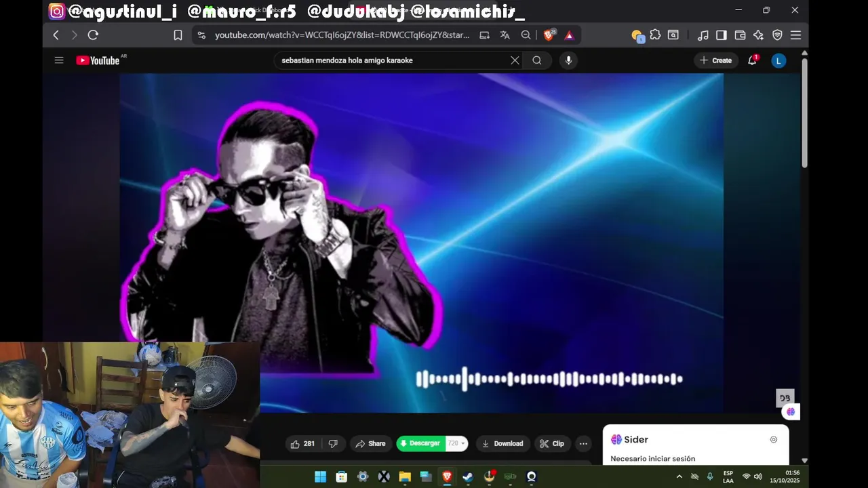Like the video with 281 likes
The image size is (868, 488).
click(302, 444)
